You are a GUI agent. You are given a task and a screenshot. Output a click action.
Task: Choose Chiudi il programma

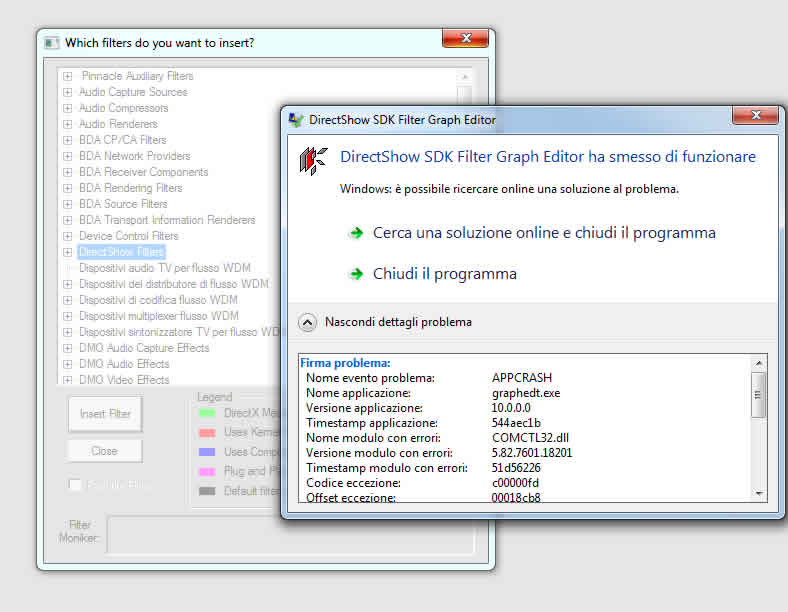[x=445, y=274]
